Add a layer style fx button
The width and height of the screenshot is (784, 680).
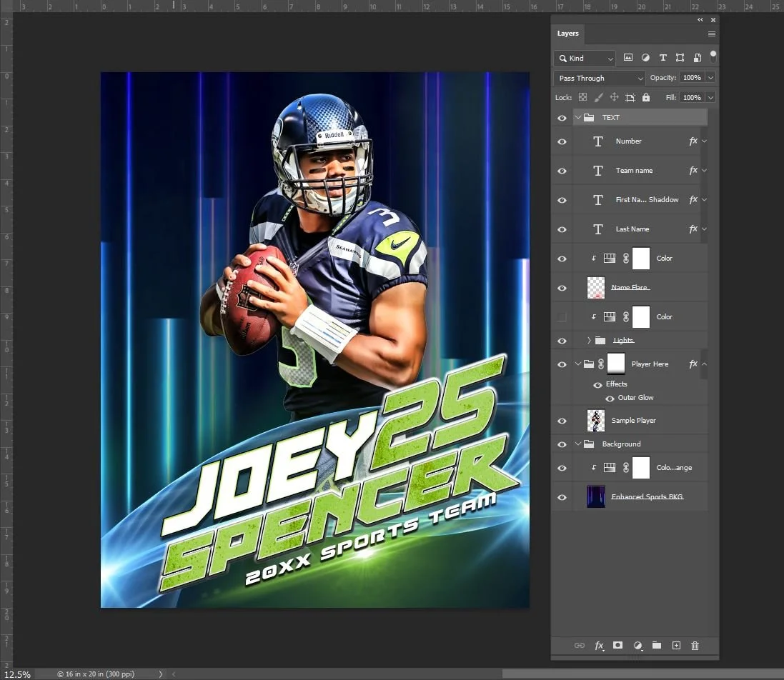tap(599, 646)
